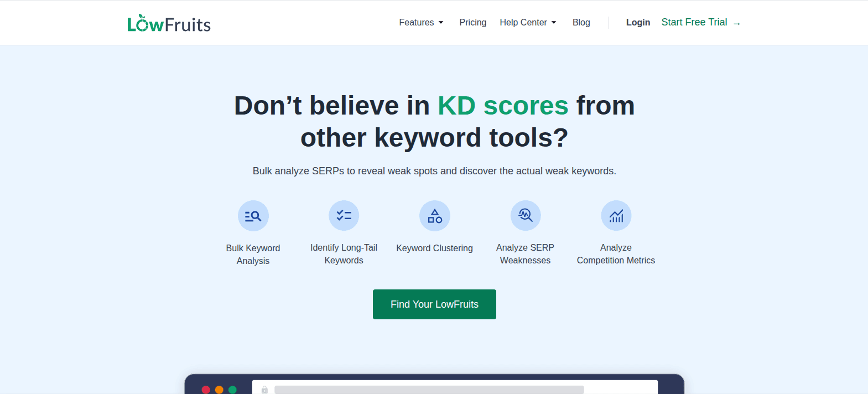Click the Find Your LowFruits button

434,304
